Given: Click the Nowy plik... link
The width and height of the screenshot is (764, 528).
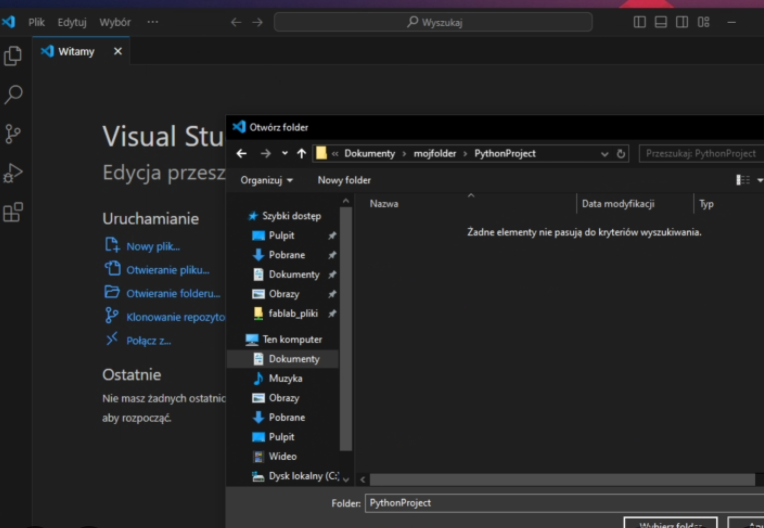Looking at the screenshot, I should pyautogui.click(x=153, y=246).
